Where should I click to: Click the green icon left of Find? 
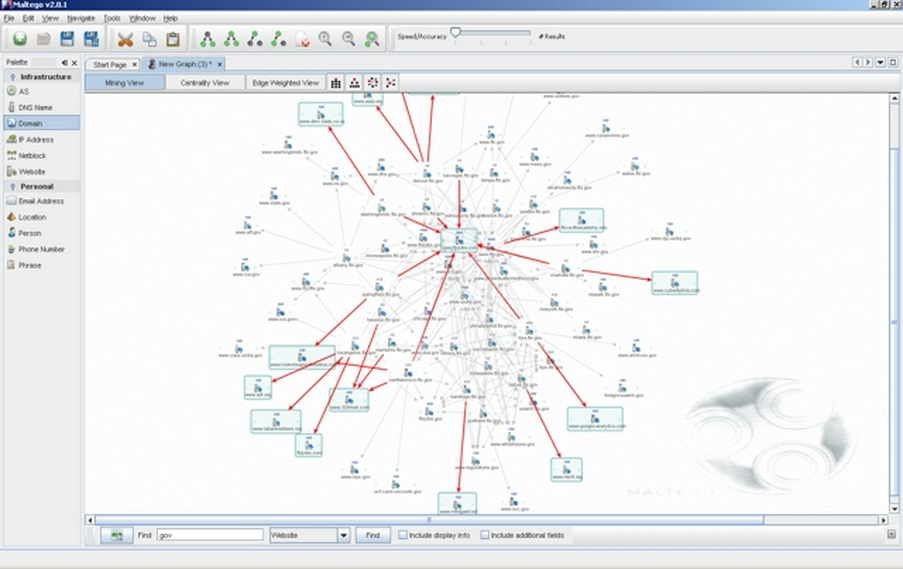(x=117, y=535)
